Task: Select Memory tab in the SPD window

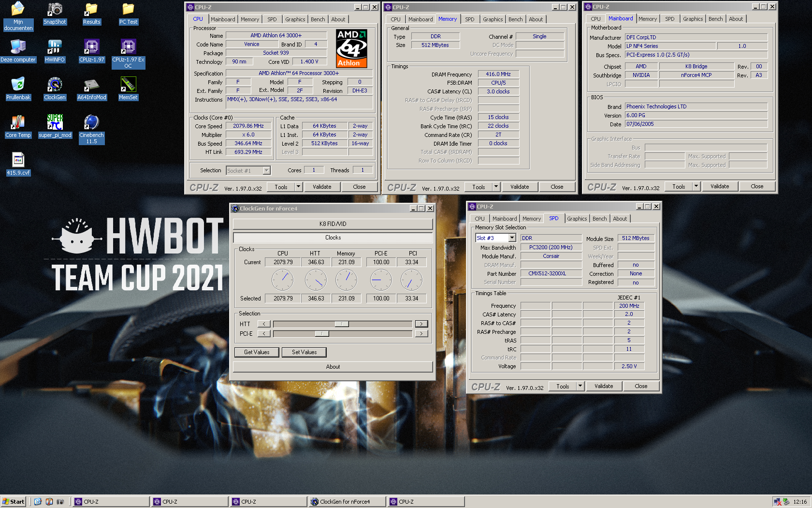Action: coord(532,219)
